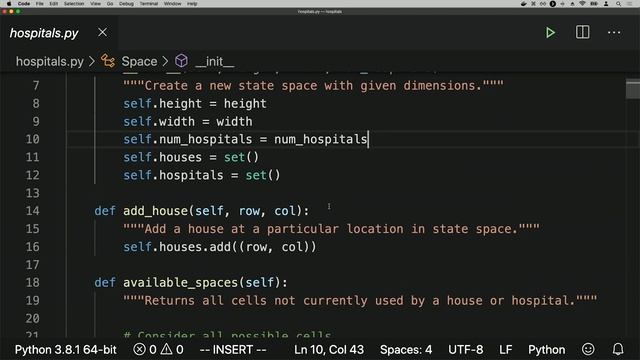Click the Spotlight search icon in menu bar
This screenshot has height=360, width=640.
click(619, 4)
